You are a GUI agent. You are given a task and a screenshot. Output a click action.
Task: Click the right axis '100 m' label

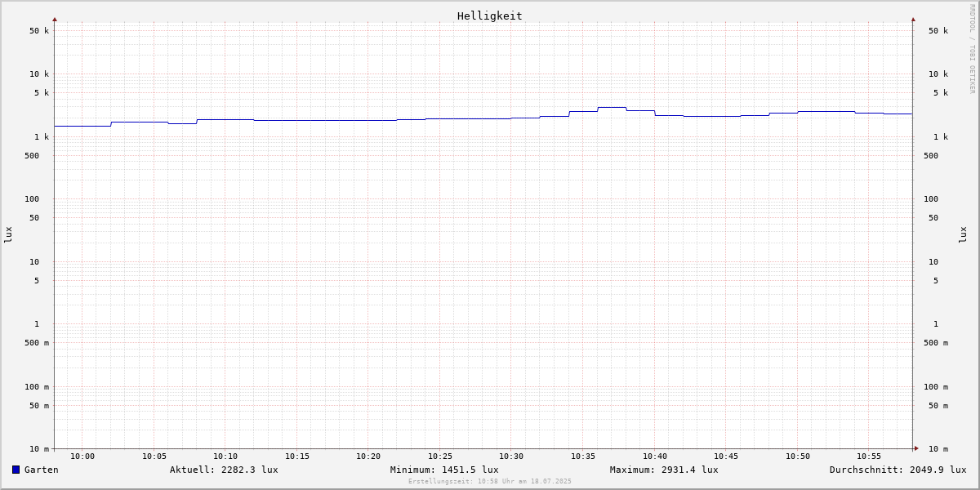coord(936,387)
